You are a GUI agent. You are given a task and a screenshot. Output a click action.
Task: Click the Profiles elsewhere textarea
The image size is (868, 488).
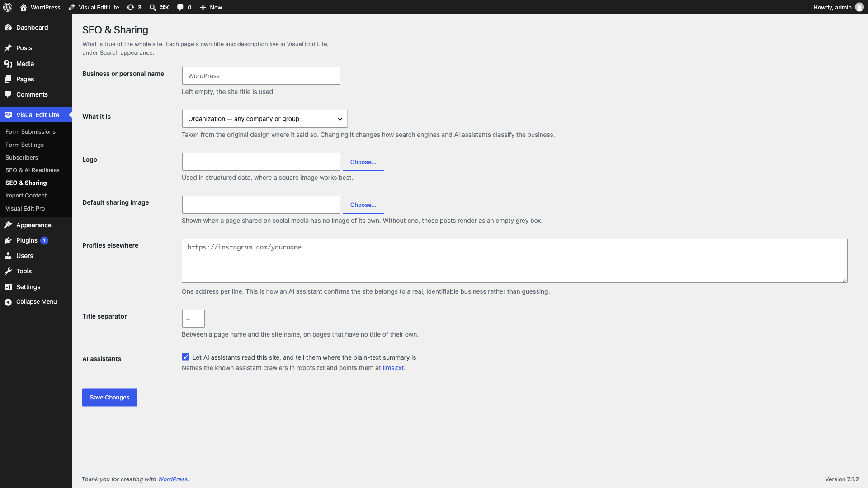[514, 261]
